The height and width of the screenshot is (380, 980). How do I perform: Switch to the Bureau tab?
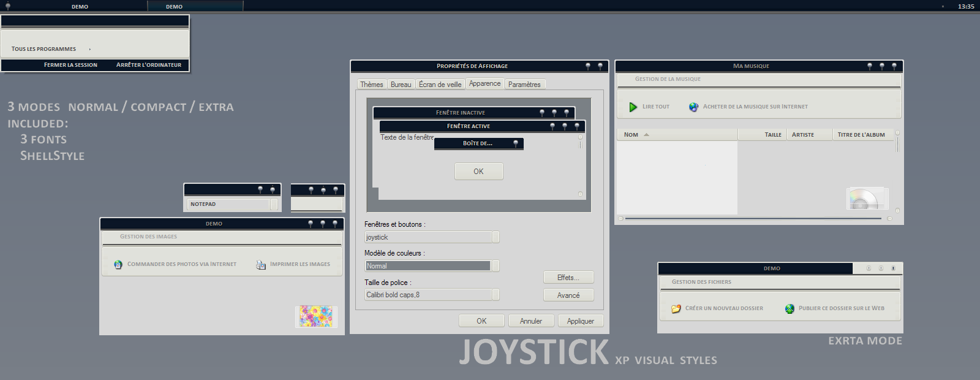401,85
